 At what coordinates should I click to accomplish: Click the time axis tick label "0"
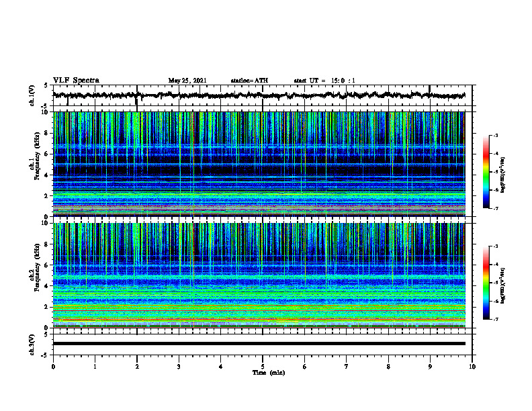click(53, 367)
